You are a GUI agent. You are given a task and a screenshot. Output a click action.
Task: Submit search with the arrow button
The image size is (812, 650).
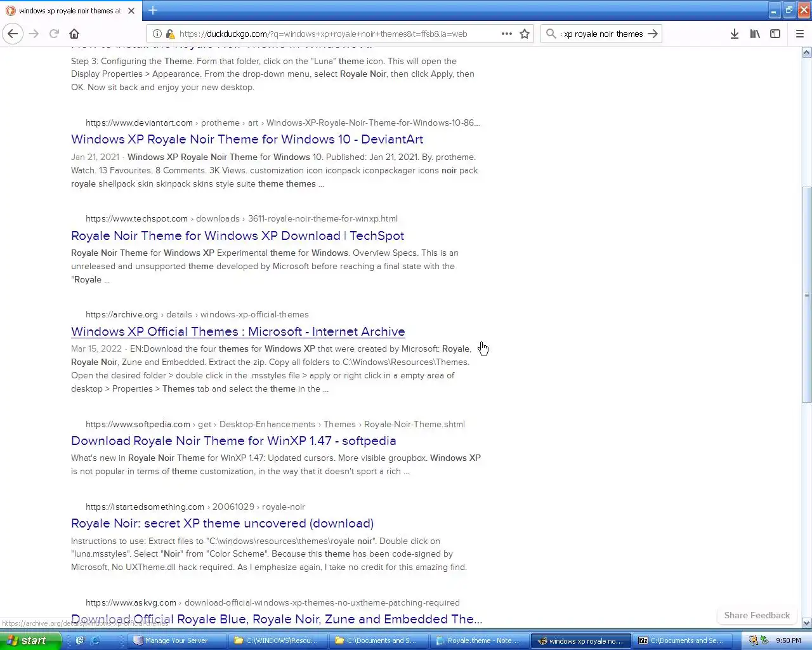coord(653,34)
